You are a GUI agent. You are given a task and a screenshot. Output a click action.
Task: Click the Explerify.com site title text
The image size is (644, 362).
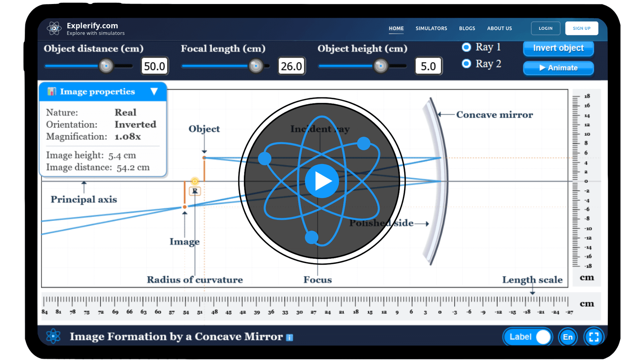pyautogui.click(x=92, y=26)
